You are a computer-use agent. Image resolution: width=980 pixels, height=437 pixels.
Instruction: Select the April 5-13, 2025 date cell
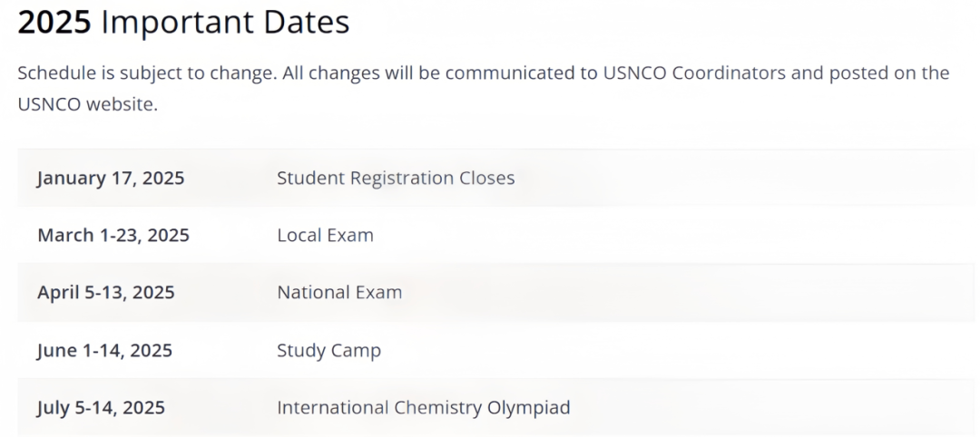[x=105, y=292]
